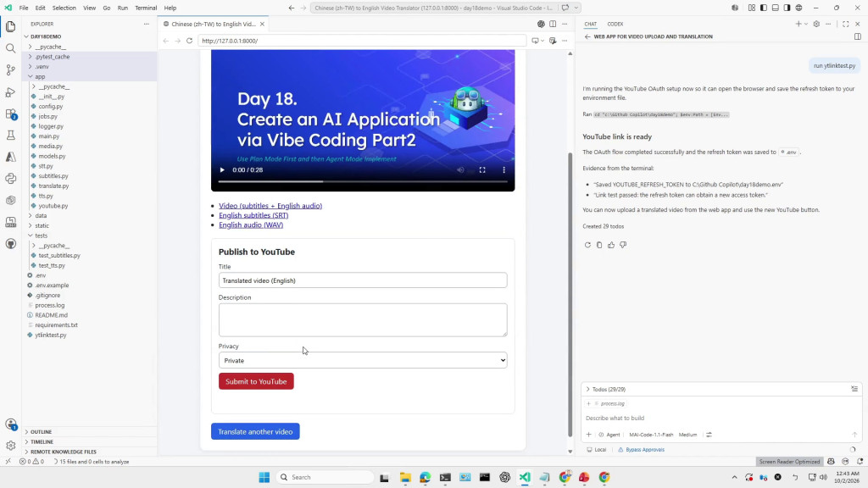Open the MAI-Code-1.1-Flash model picker

[x=651, y=435]
